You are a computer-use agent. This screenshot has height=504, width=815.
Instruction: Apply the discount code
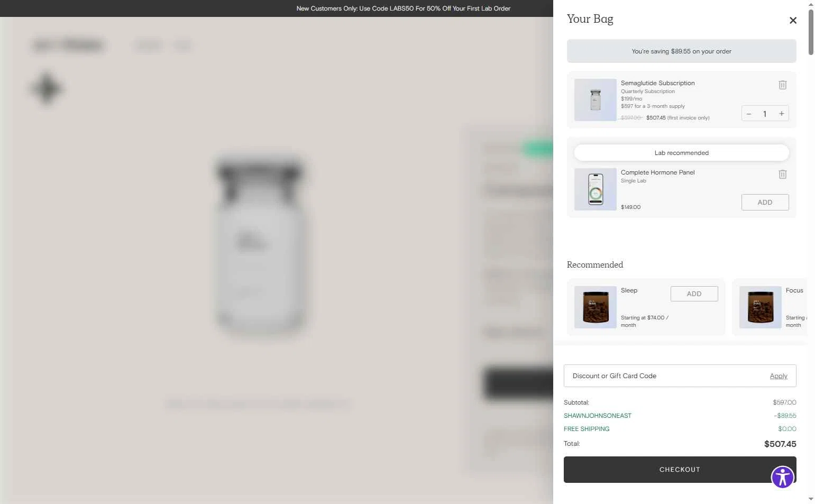point(779,376)
